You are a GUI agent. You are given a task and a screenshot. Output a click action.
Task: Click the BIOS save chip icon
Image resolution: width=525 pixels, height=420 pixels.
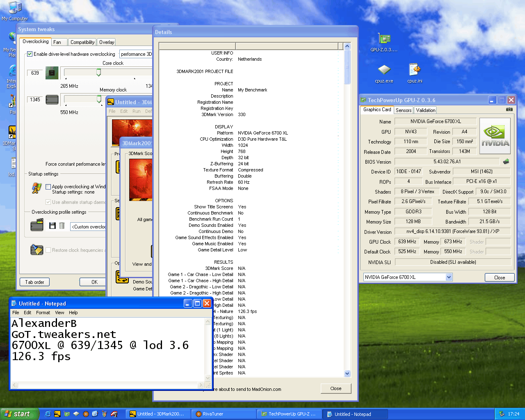pyautogui.click(x=506, y=162)
